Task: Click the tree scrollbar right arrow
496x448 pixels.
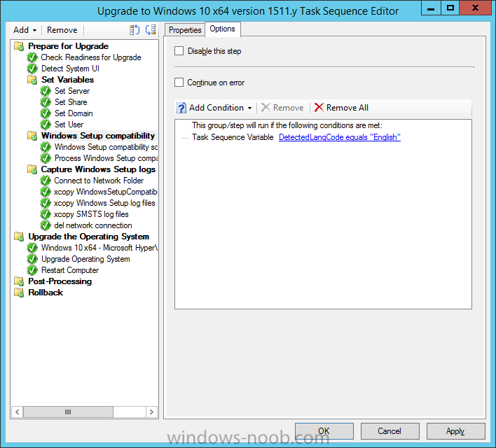Action: (x=151, y=412)
